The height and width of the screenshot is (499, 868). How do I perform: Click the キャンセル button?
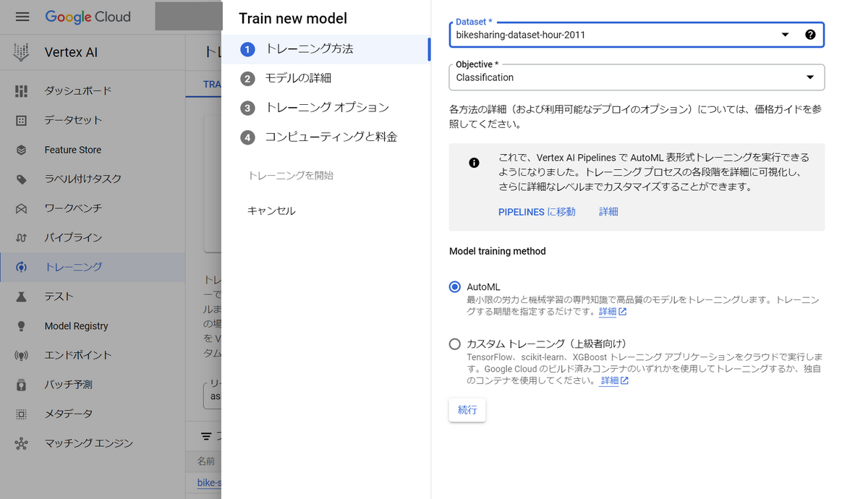271,211
